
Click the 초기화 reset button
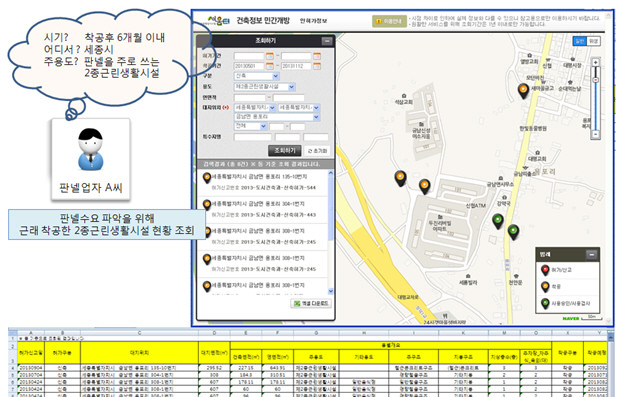[x=317, y=151]
